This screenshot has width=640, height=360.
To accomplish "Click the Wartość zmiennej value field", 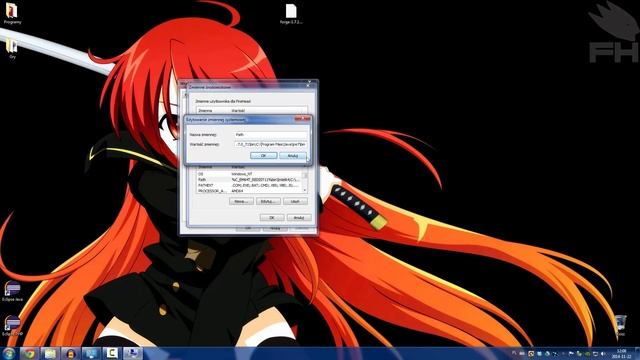I will point(271,144).
